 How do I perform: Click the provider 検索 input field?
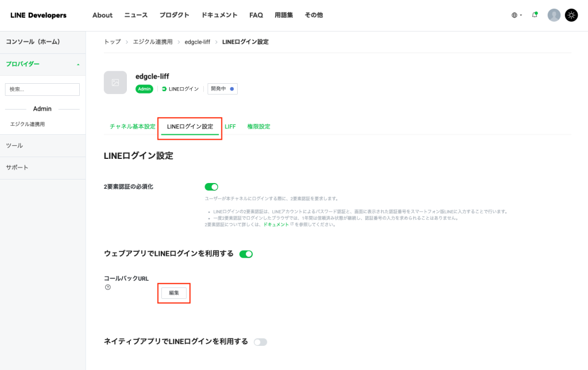pyautogui.click(x=42, y=89)
